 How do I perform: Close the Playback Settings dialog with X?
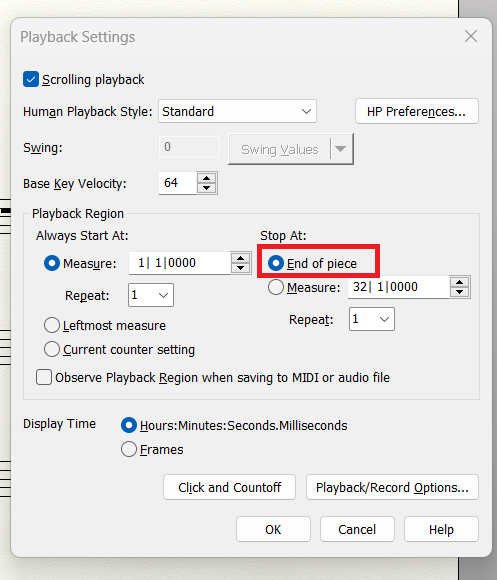[x=471, y=36]
